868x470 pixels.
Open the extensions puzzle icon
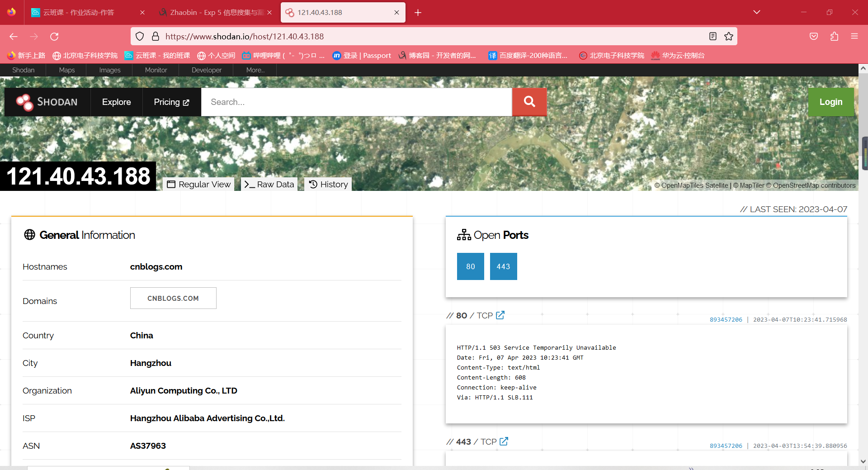(x=835, y=37)
